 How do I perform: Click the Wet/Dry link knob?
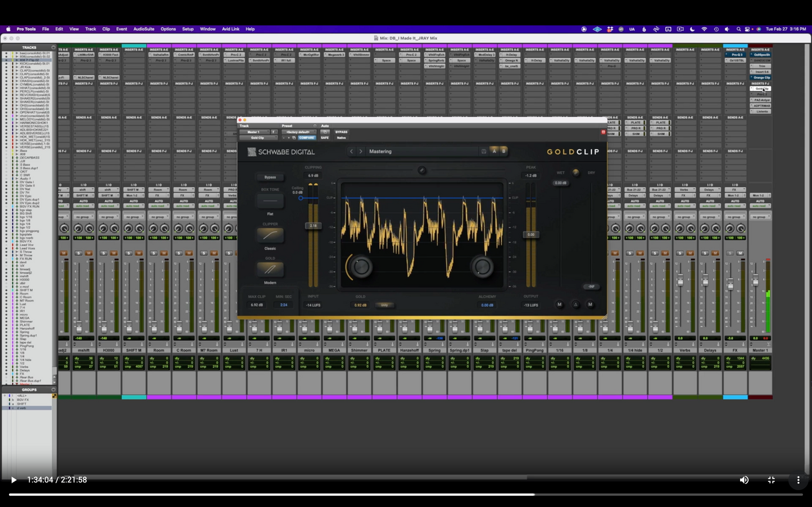(575, 172)
